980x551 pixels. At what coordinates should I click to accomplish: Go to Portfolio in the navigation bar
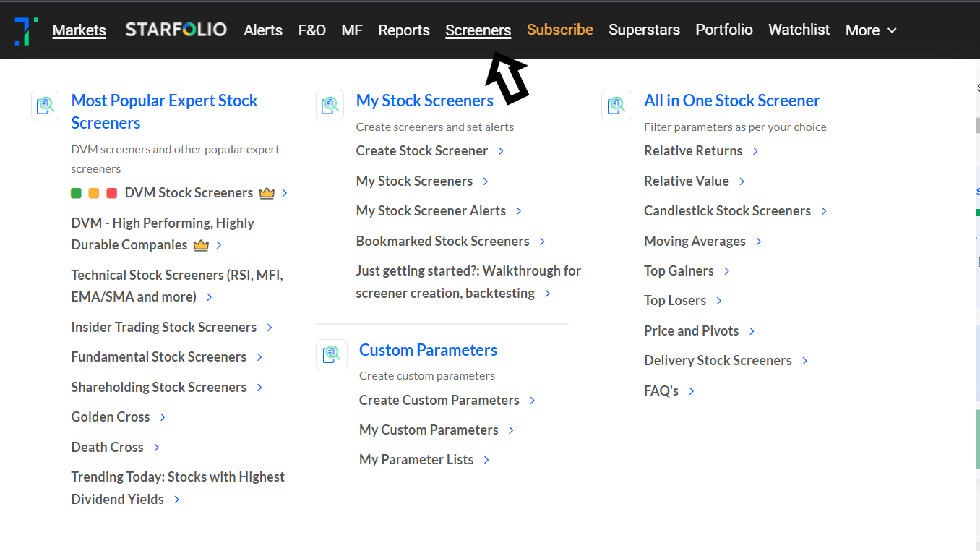click(724, 30)
